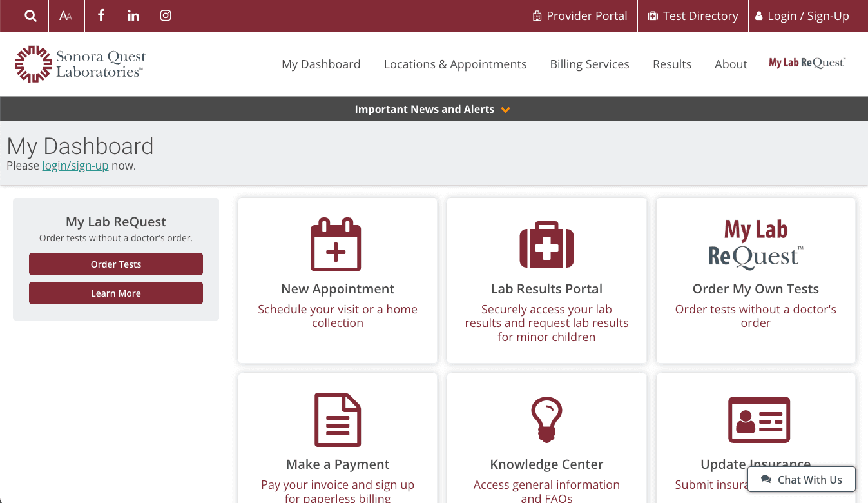Screen dimensions: 868x503
Task: Open Locations & Appointments menu
Action: click(x=455, y=64)
